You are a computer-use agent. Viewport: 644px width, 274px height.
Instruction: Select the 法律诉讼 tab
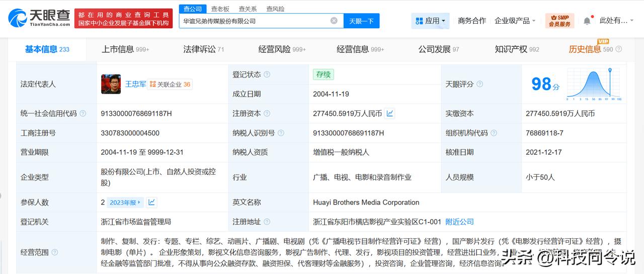point(204,49)
